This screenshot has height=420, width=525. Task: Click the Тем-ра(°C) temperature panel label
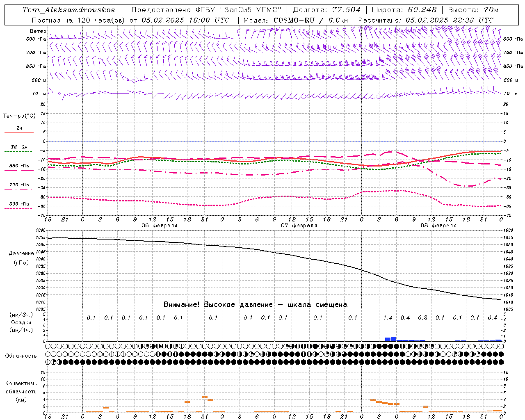tap(19, 116)
